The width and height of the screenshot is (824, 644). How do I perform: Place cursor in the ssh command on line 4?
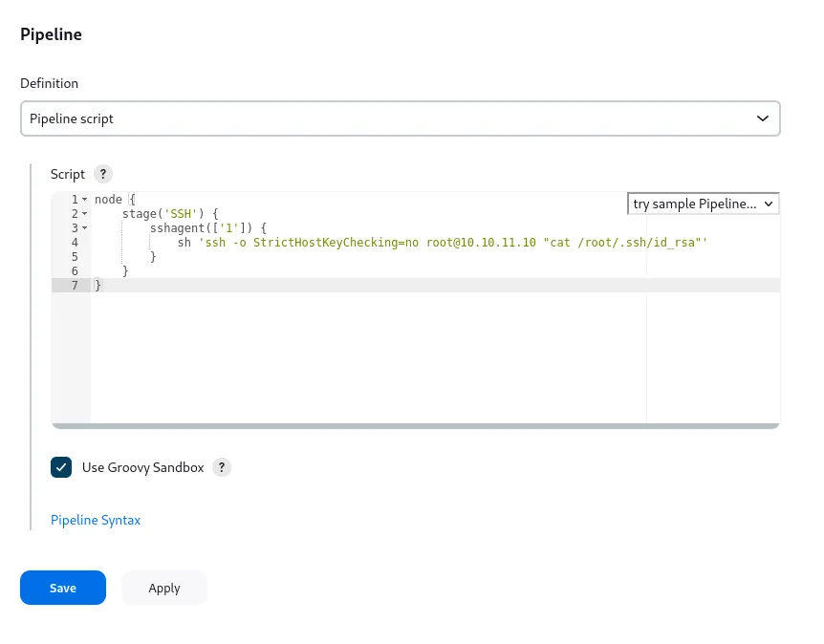[443, 243]
